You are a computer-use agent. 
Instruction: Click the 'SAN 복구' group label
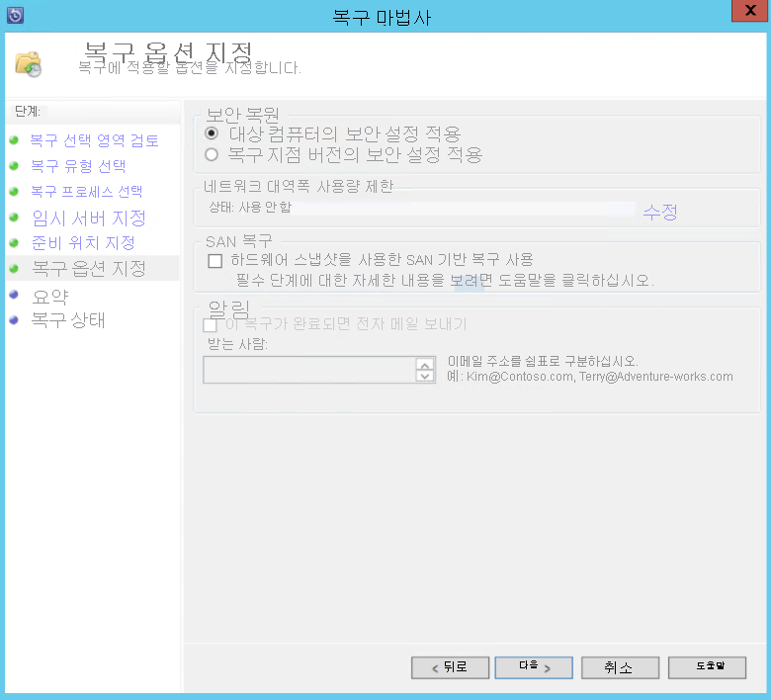pyautogui.click(x=238, y=241)
